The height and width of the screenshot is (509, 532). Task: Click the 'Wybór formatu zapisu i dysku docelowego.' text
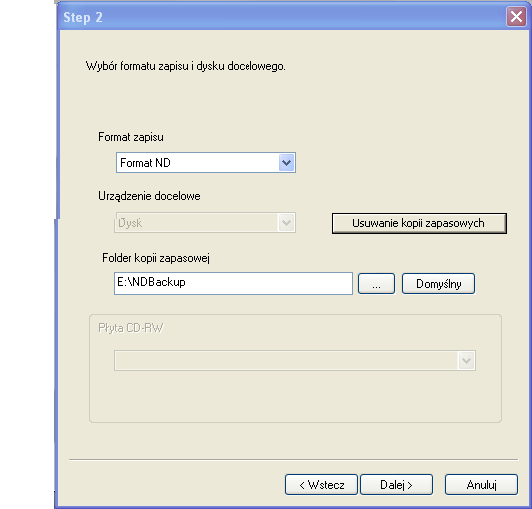tap(186, 66)
